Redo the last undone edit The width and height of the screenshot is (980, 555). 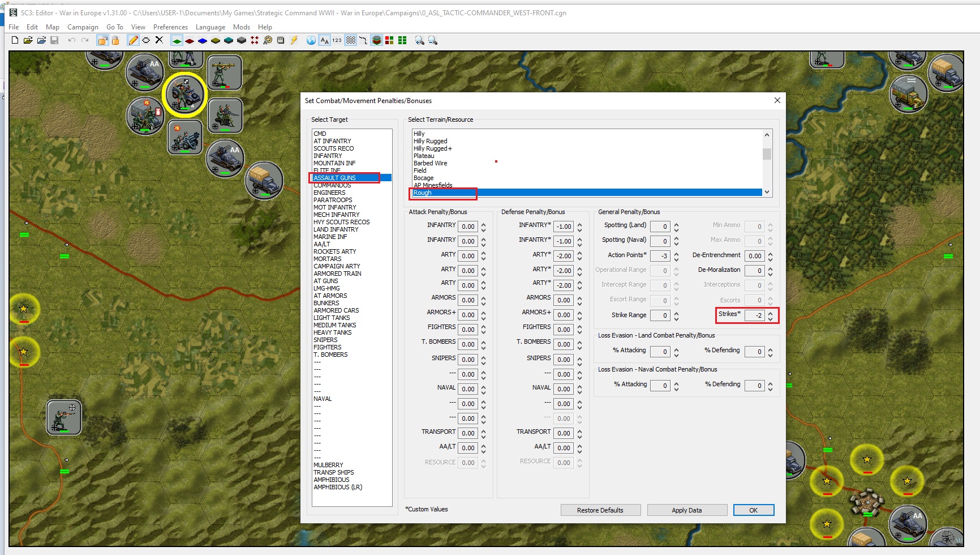coord(85,40)
